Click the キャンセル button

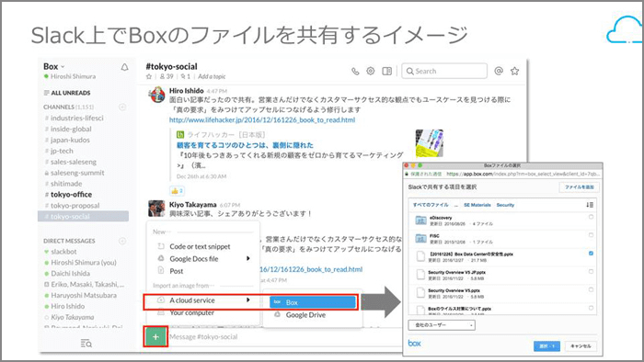click(x=581, y=346)
